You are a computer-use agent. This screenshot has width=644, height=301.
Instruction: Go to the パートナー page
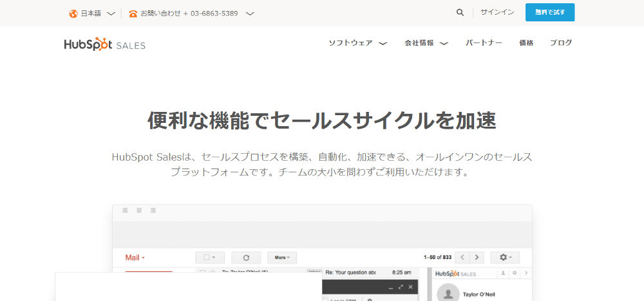[x=484, y=42]
